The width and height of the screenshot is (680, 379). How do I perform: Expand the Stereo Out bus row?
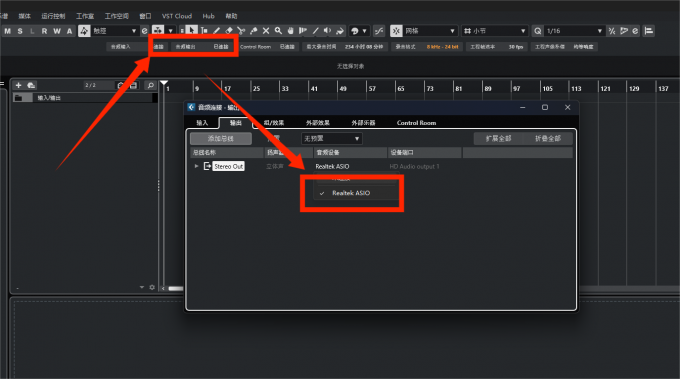196,166
